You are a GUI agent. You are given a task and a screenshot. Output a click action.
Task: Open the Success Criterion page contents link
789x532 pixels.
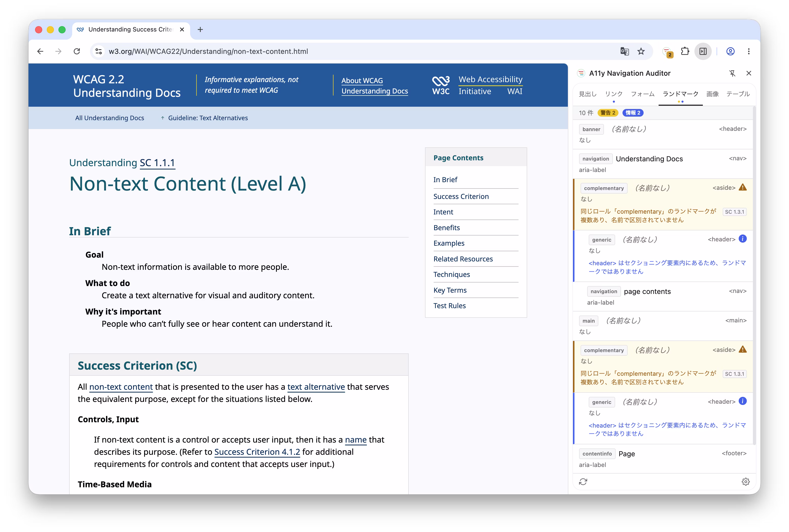tap(461, 196)
